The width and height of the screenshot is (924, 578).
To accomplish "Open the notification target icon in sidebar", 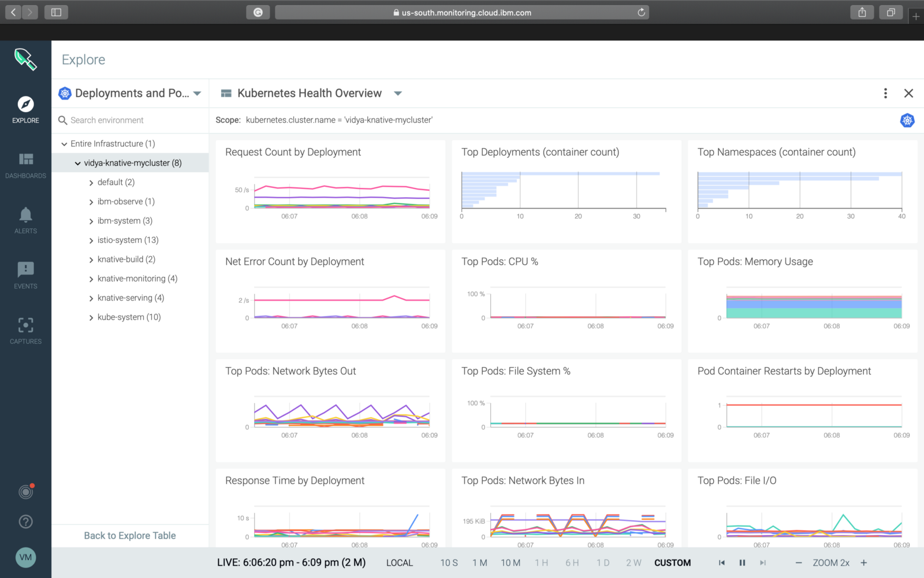I will coord(25,491).
